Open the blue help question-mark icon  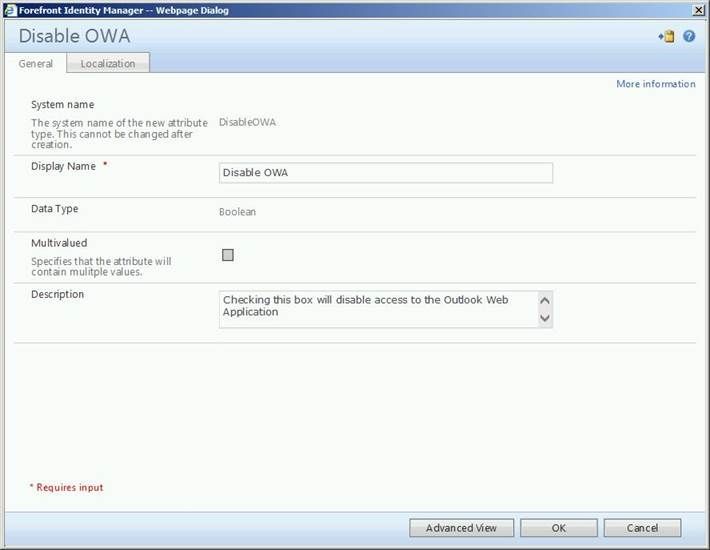(x=689, y=36)
